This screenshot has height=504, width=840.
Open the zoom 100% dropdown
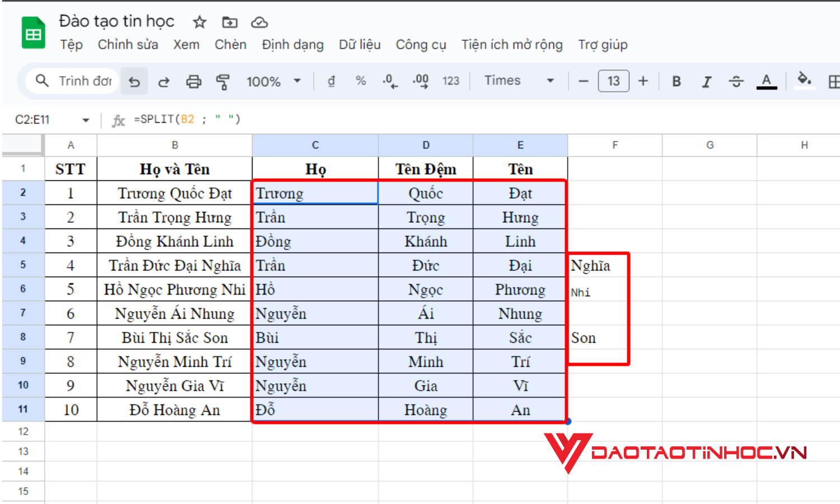274,82
